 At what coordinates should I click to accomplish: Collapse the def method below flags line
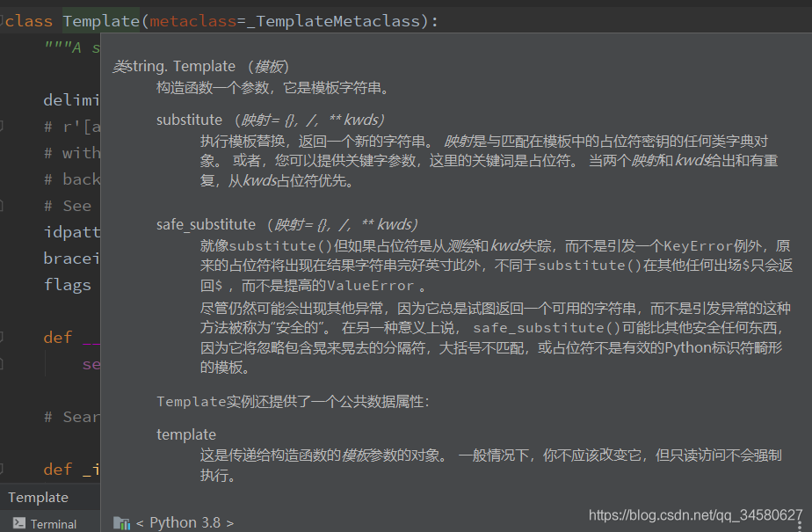(x=3, y=337)
